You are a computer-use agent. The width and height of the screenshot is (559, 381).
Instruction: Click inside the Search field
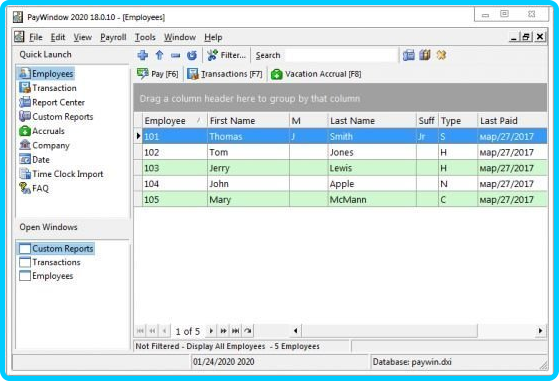pos(341,55)
